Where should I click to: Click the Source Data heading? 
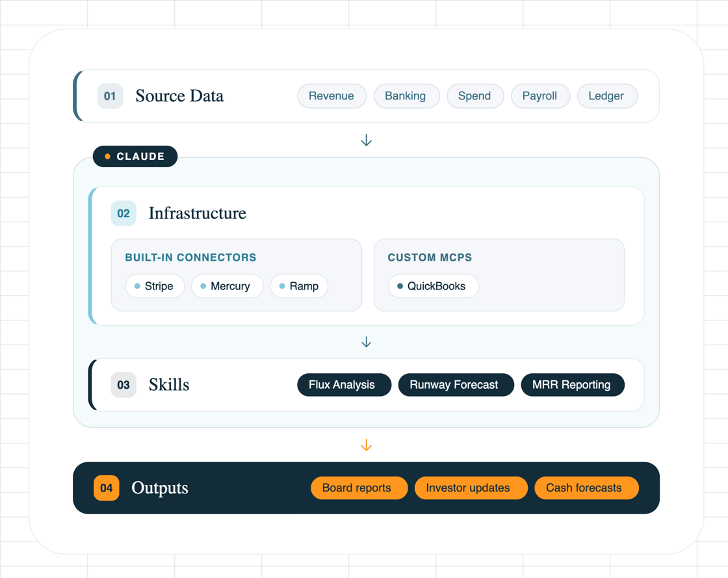coord(179,96)
